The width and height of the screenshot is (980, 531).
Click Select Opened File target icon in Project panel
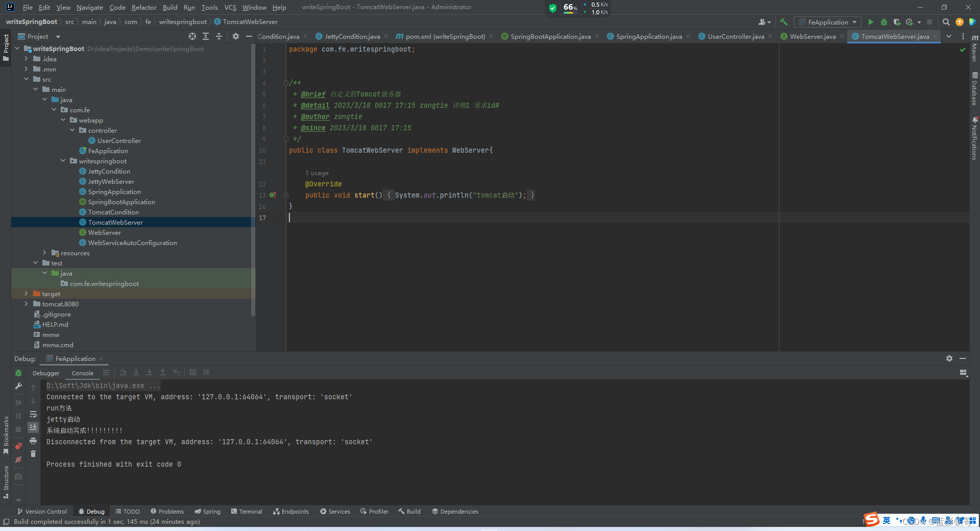192,36
